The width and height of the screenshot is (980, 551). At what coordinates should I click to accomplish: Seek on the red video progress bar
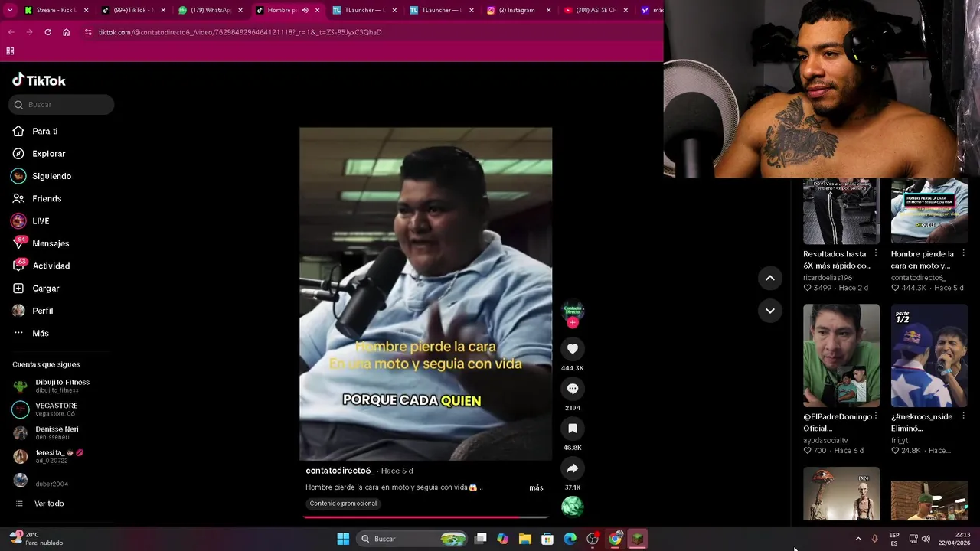point(426,517)
